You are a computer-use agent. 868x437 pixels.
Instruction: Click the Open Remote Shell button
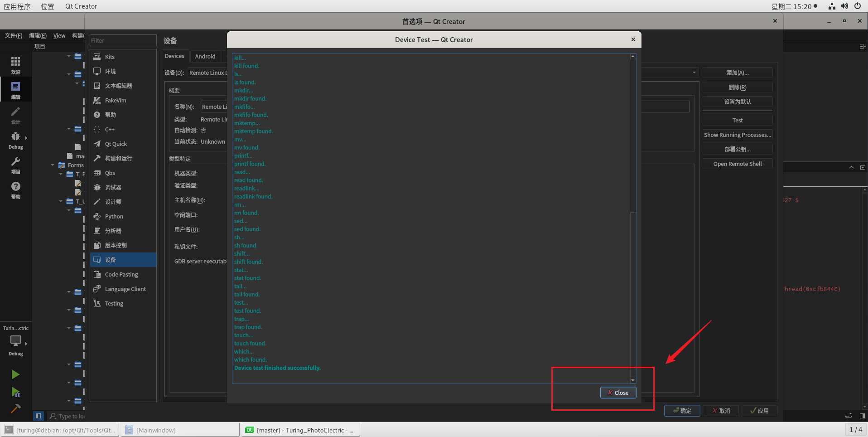(738, 164)
